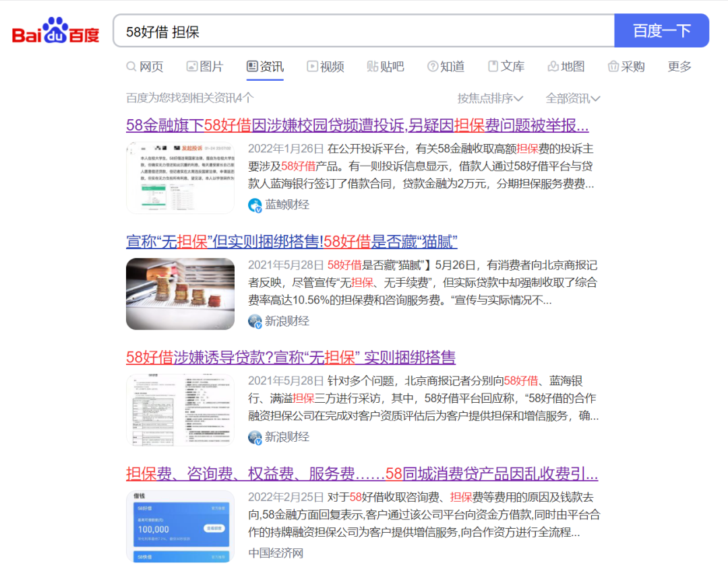This screenshot has height=588, width=728.
Task: Click the 地图 tab map icon
Action: (x=553, y=67)
